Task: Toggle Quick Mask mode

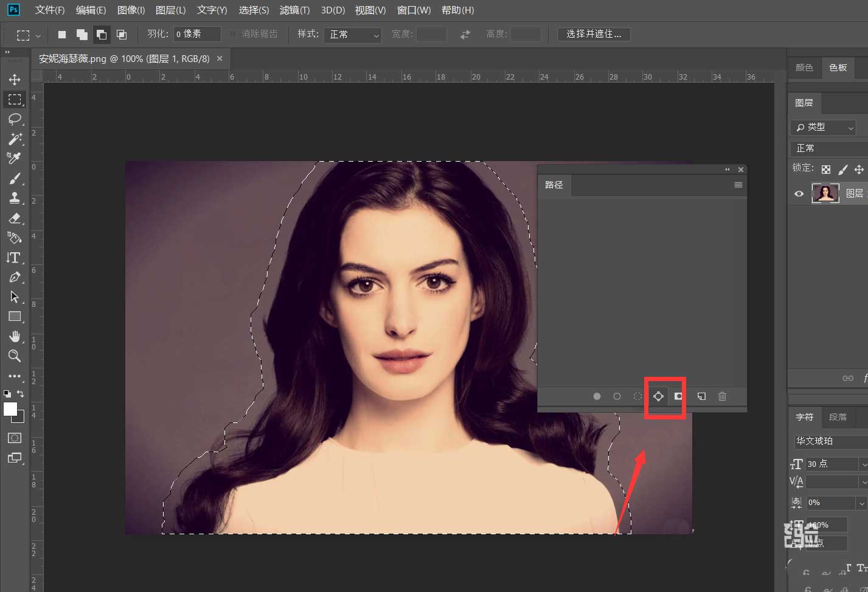Action: pyautogui.click(x=15, y=438)
